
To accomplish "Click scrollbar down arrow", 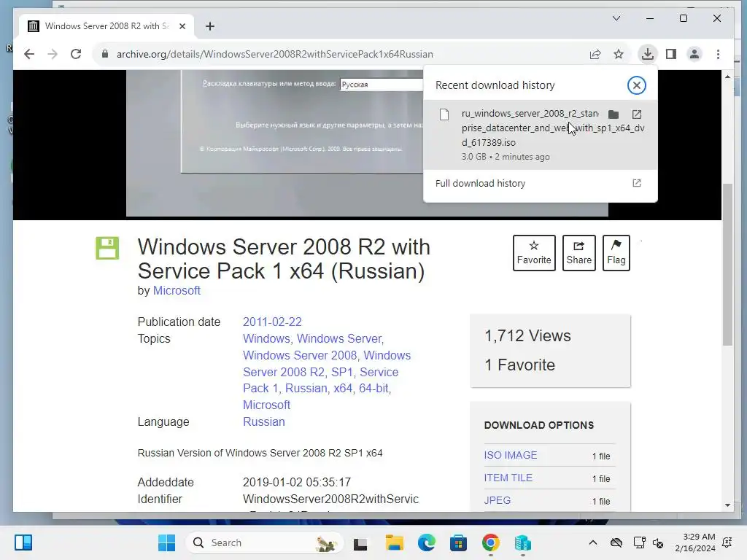I will point(727,505).
